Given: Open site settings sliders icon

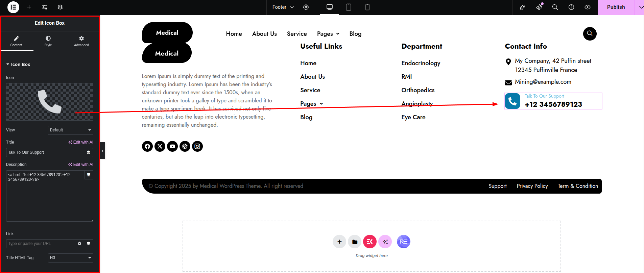Looking at the screenshot, I should pos(45,7).
